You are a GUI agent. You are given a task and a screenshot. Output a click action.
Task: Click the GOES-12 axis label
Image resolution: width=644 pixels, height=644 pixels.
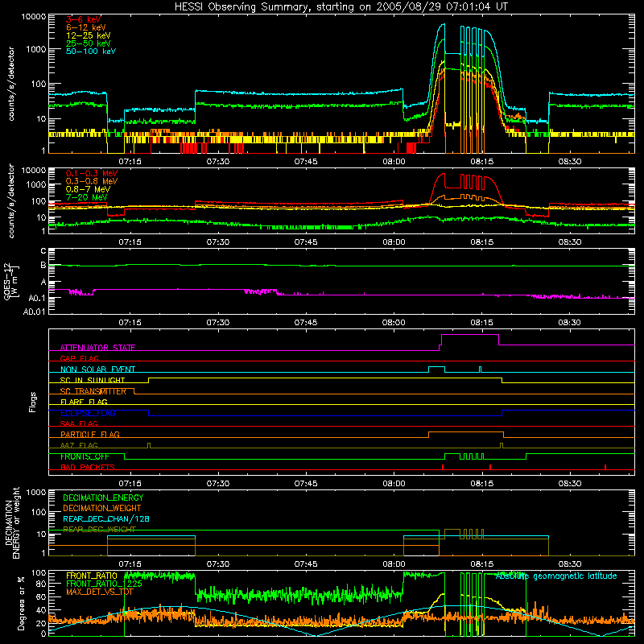click(x=11, y=282)
